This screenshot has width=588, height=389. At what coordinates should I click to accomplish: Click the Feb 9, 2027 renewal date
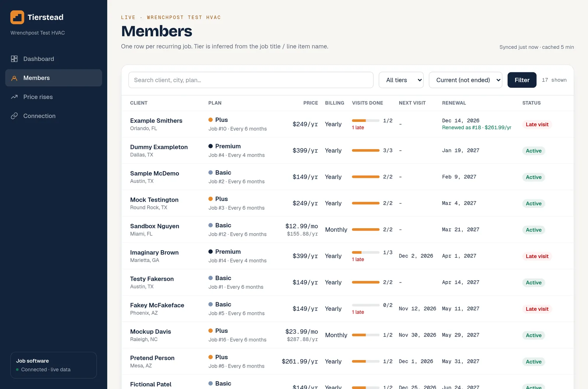pyautogui.click(x=459, y=177)
